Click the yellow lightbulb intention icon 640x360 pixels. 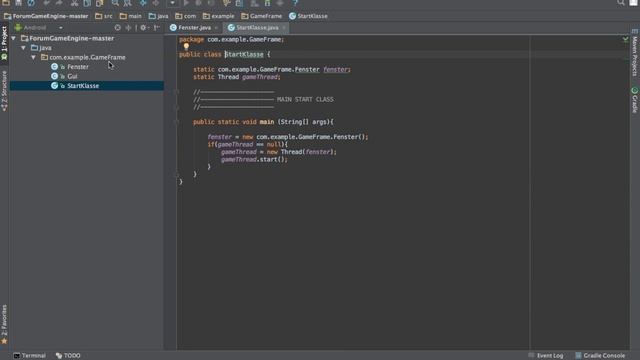[x=186, y=47]
